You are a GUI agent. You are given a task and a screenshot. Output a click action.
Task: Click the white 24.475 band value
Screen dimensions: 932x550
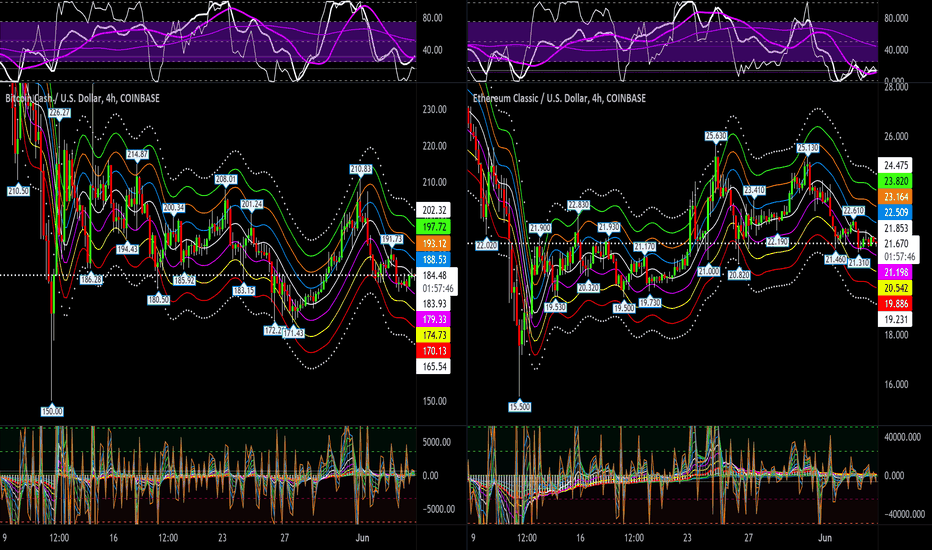click(896, 165)
